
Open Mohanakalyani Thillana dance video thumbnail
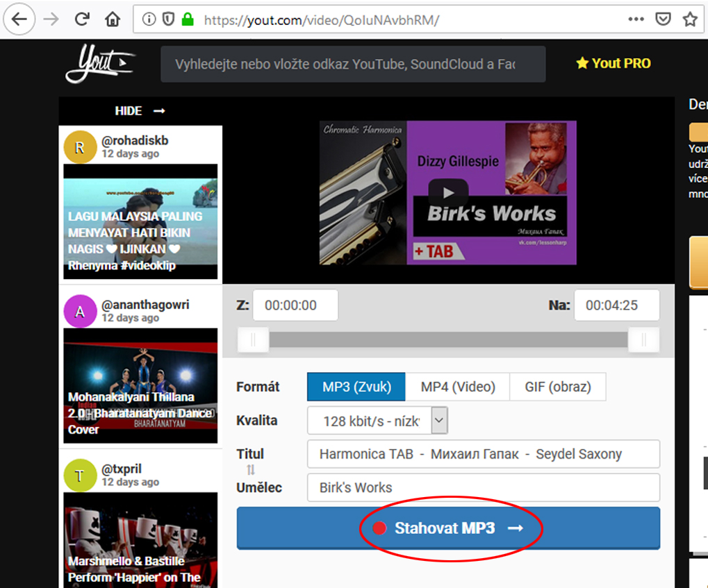140,386
